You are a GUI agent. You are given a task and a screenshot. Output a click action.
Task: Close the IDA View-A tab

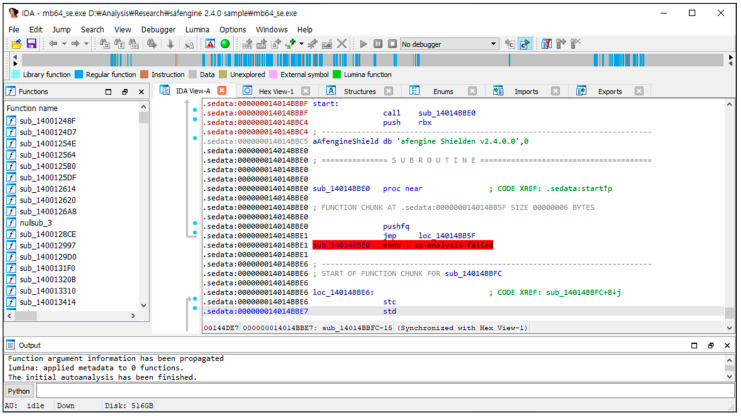[222, 90]
